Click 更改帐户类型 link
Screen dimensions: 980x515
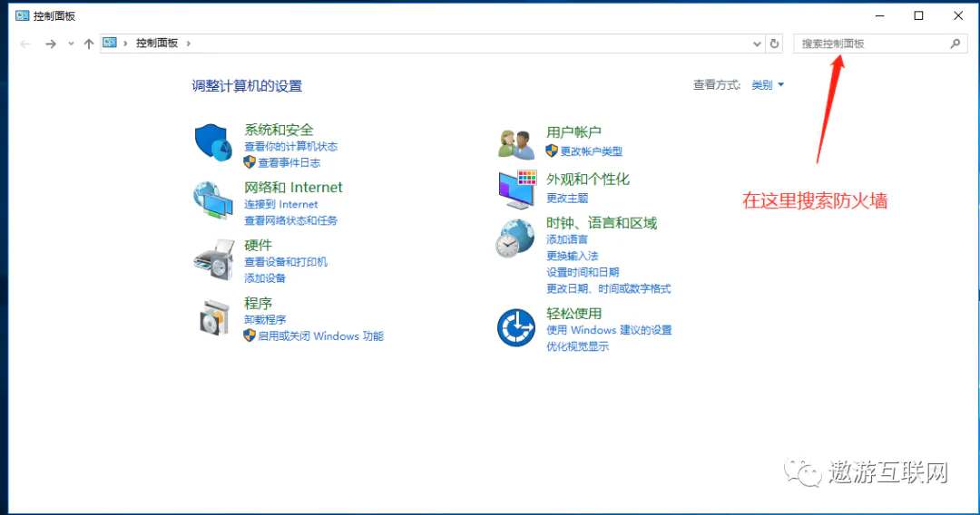(x=591, y=151)
